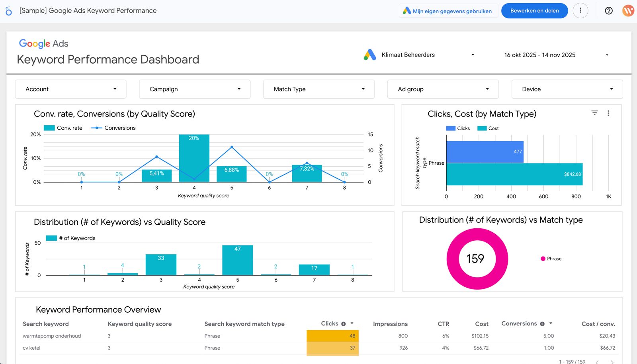637x364 pixels.
Task: Sort table by Impressions column header
Action: pos(390,324)
